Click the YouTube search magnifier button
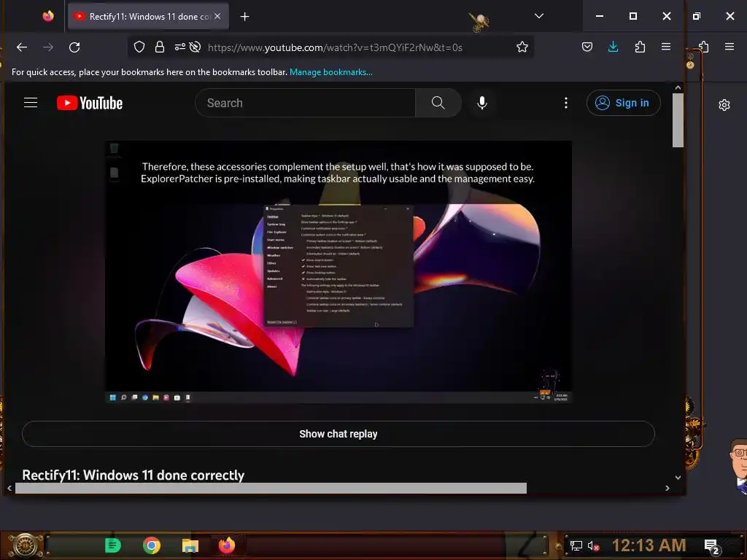Viewport: 747px width, 560px height. tap(438, 103)
